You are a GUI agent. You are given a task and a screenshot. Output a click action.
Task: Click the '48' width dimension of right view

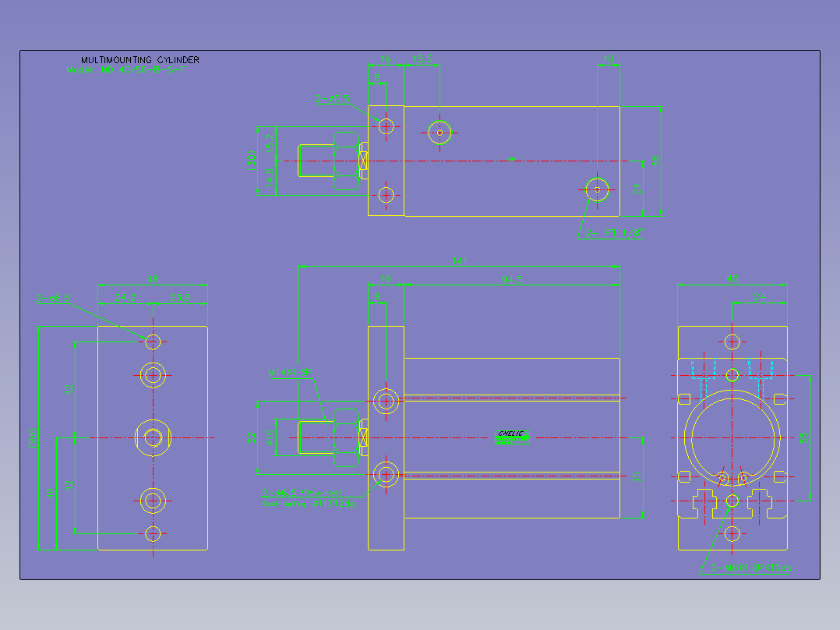click(732, 279)
